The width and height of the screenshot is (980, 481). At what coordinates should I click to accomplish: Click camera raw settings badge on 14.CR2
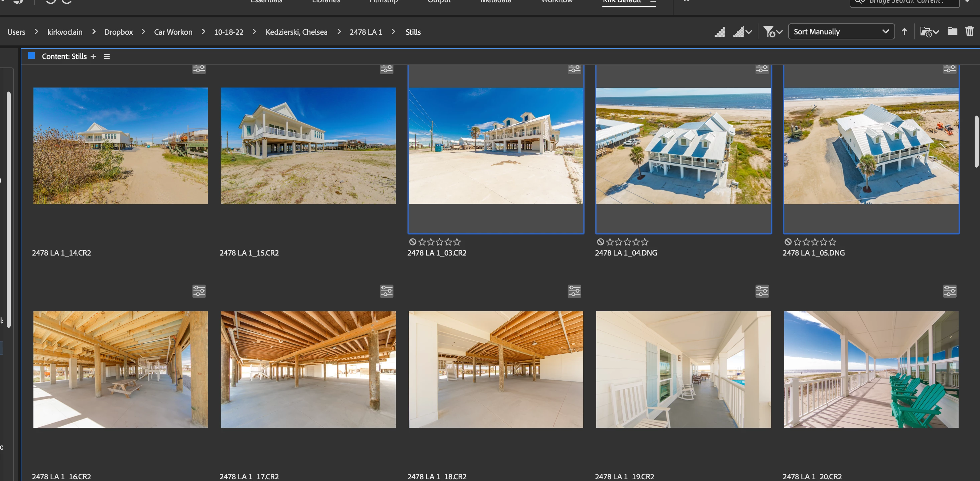point(199,69)
